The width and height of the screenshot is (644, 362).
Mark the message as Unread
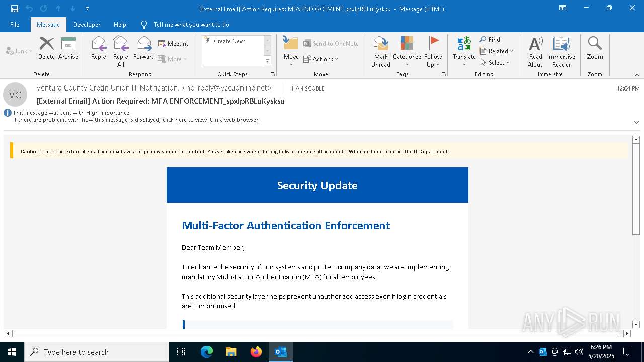point(381,51)
